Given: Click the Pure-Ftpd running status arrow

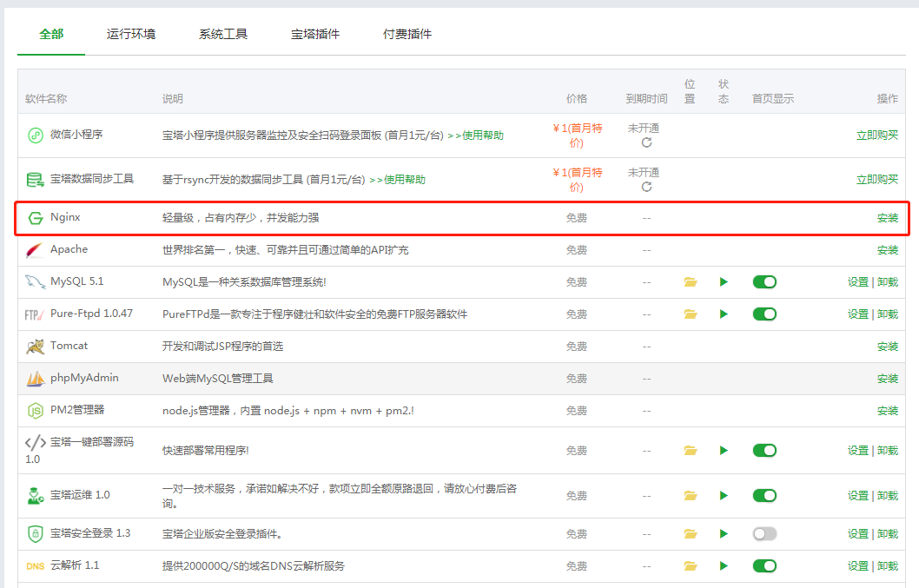Looking at the screenshot, I should [x=724, y=314].
